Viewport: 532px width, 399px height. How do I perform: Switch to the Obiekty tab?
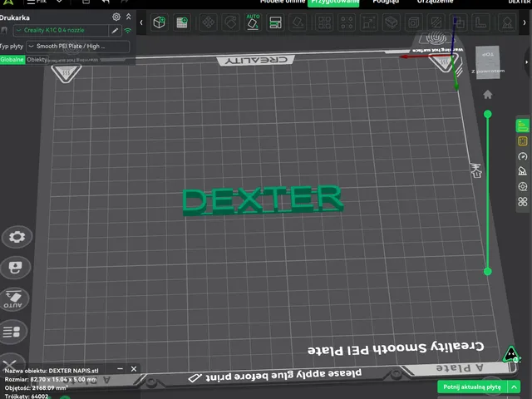click(37, 60)
